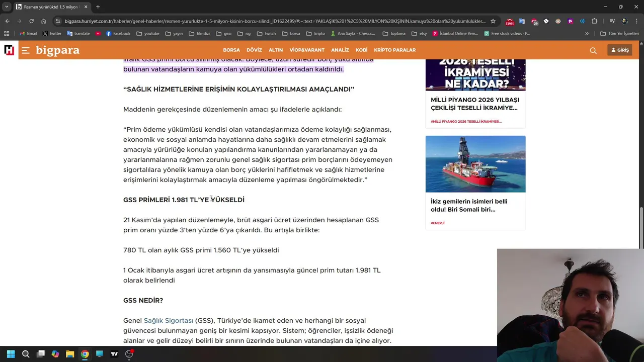Open the extension with the 29 badge
644x362 pixels.
[534, 22]
